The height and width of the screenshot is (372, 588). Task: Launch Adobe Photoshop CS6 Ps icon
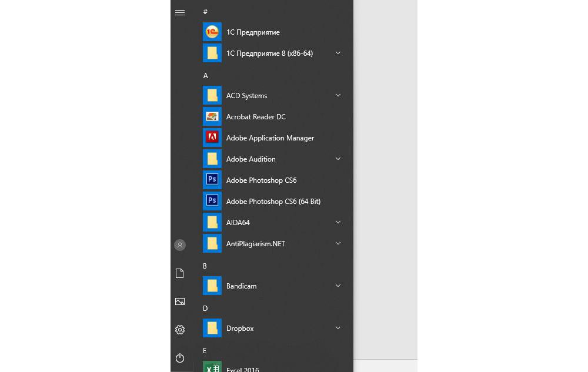(x=212, y=180)
